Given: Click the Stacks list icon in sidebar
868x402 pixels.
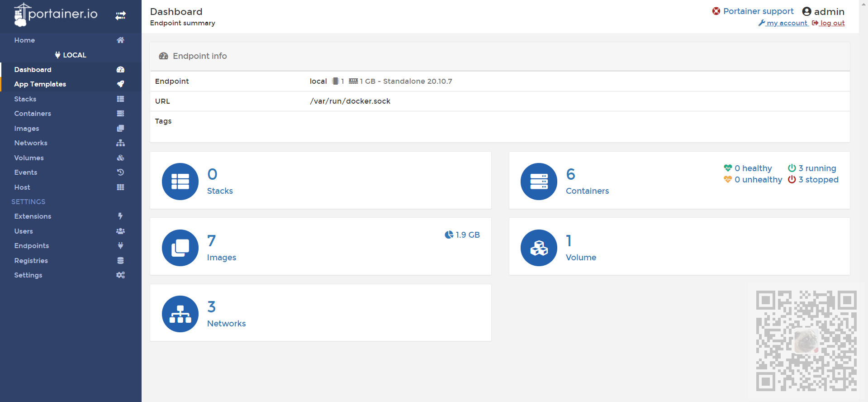Looking at the screenshot, I should tap(120, 99).
